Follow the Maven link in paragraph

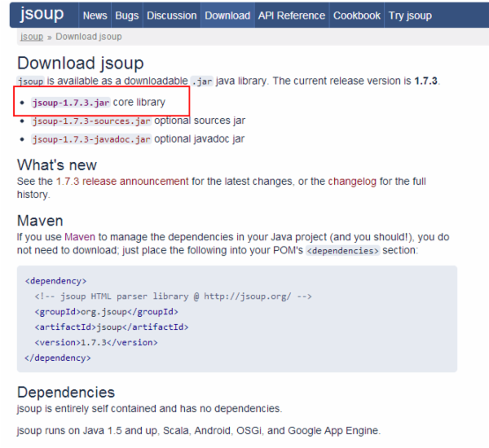[x=80, y=237]
